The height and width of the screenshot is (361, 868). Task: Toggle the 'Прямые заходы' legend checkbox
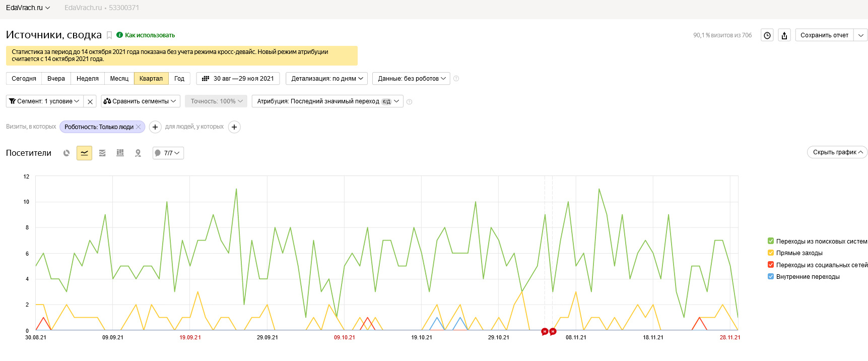(770, 253)
